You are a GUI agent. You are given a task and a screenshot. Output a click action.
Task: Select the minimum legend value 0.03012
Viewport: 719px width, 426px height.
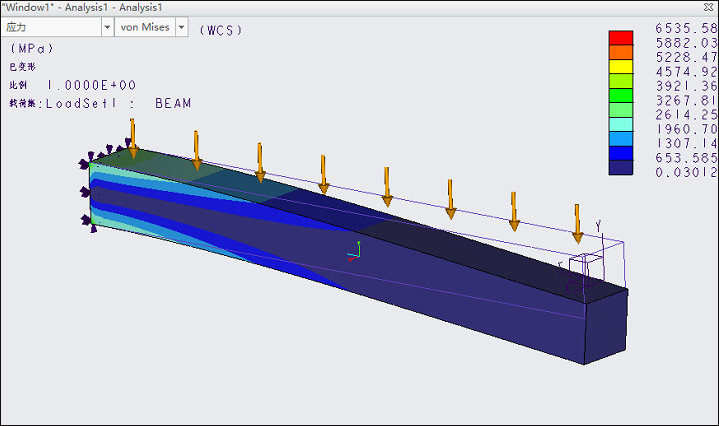(x=686, y=172)
